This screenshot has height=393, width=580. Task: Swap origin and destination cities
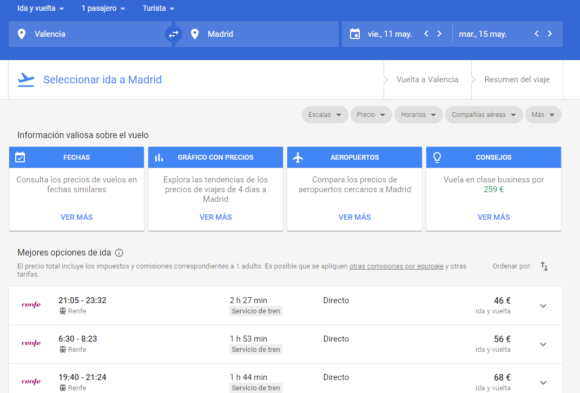pos(173,34)
